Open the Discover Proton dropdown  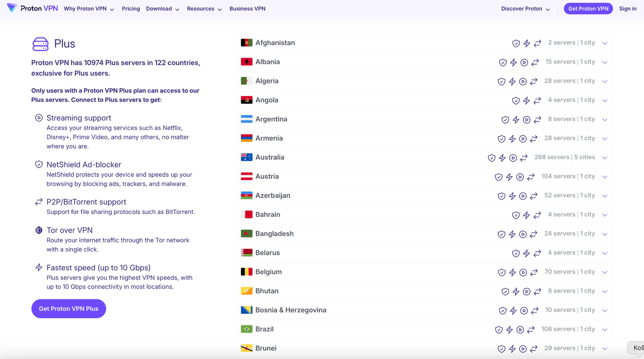pos(525,8)
